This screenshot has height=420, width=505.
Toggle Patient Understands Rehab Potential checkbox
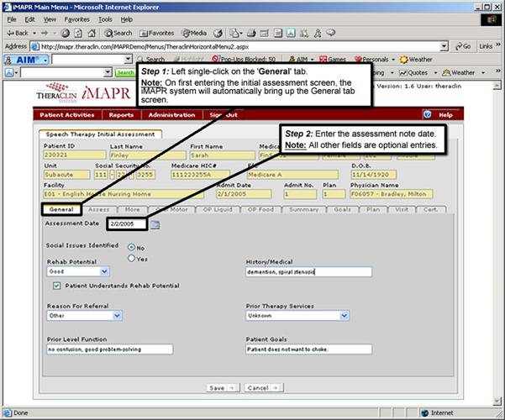(56, 286)
